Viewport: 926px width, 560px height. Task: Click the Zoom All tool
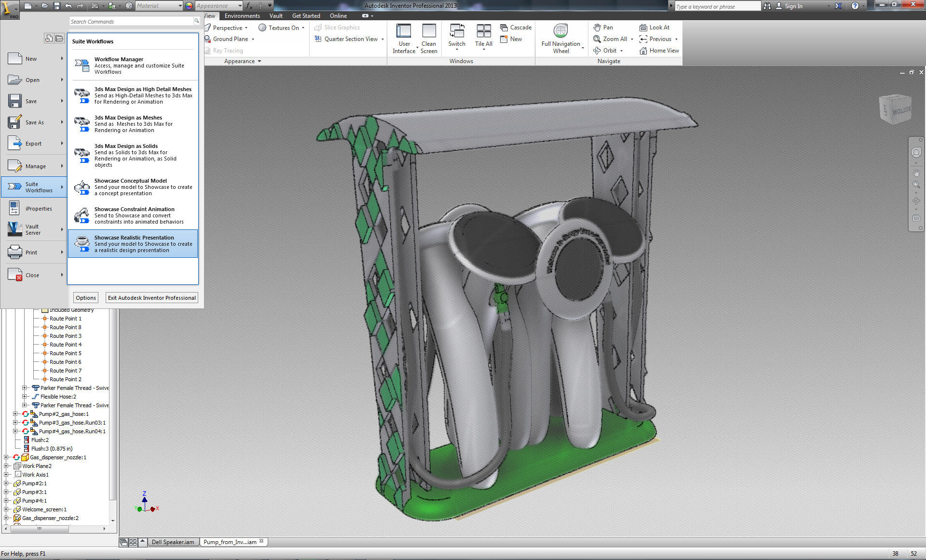pos(610,39)
